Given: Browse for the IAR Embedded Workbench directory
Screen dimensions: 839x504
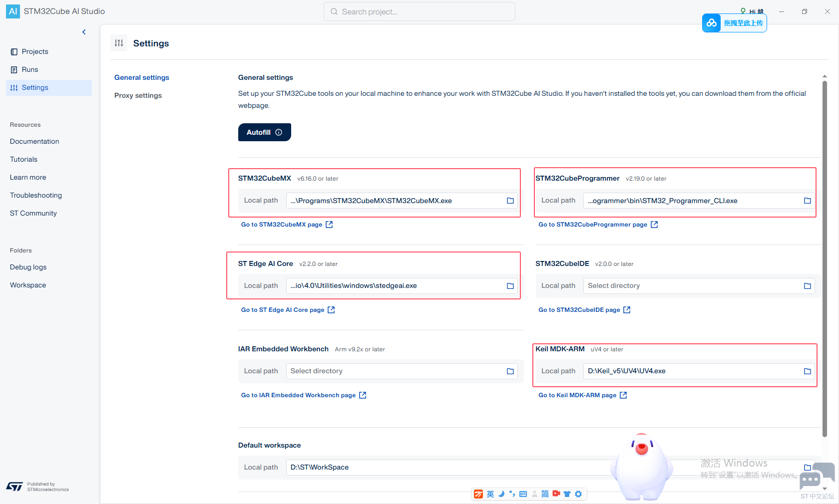Looking at the screenshot, I should [x=510, y=371].
